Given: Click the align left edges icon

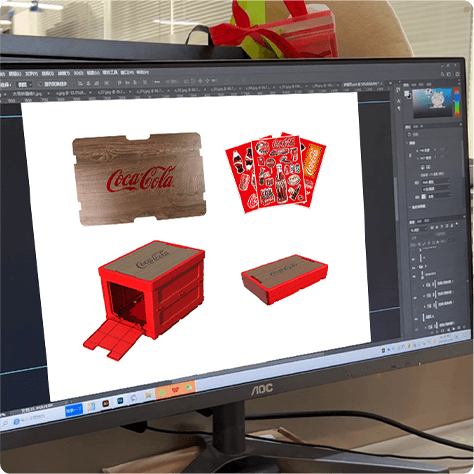Looking at the screenshot, I should pos(80,83).
